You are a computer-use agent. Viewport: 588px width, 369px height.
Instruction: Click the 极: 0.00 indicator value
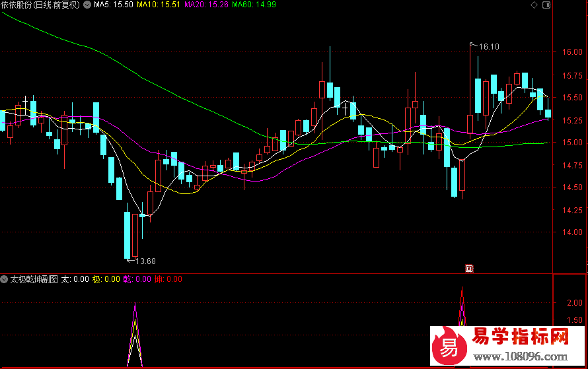click(x=106, y=279)
